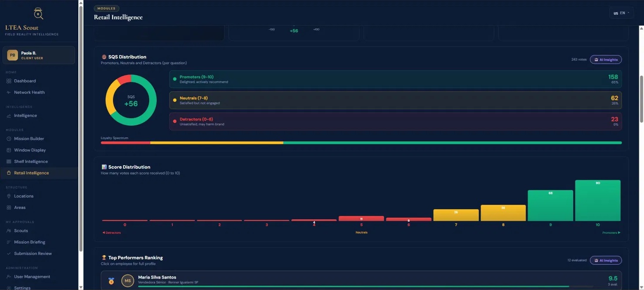Click the Shelf Intelligence icon

coord(9,162)
